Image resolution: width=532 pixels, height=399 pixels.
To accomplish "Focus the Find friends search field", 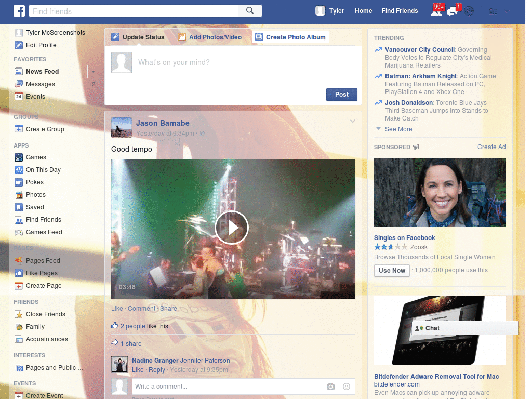I will click(134, 11).
